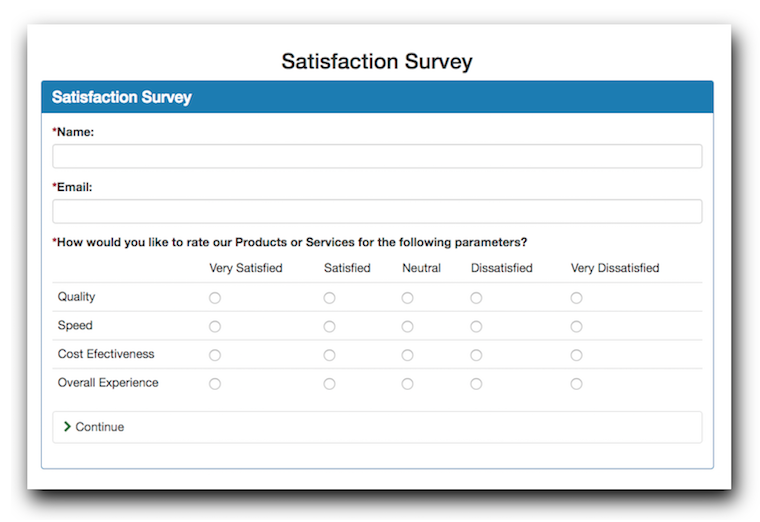The image size is (760, 522).
Task: Select Very Dissatisfied for Cost Efectiveness
Action: 576,355
